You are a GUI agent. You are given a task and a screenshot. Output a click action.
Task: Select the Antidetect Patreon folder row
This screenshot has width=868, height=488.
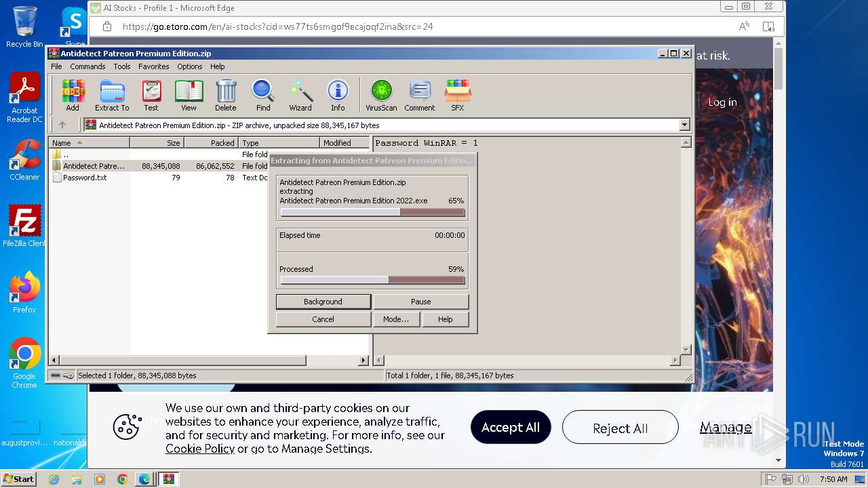pos(160,165)
